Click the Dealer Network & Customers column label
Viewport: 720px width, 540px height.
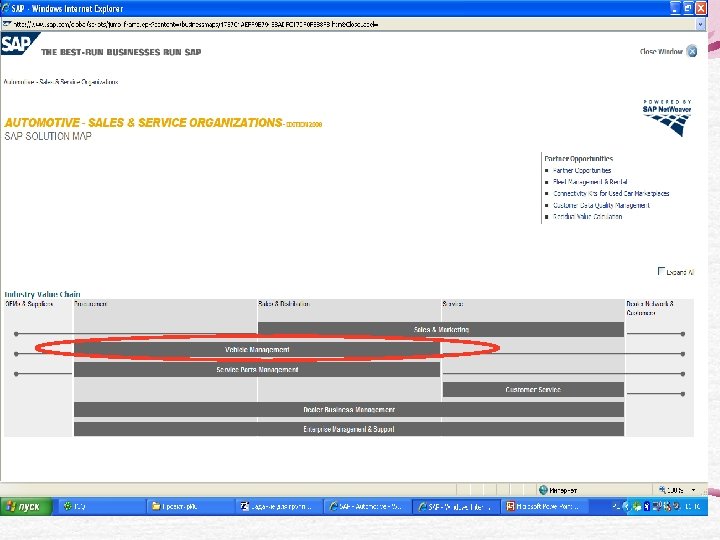coord(650,308)
